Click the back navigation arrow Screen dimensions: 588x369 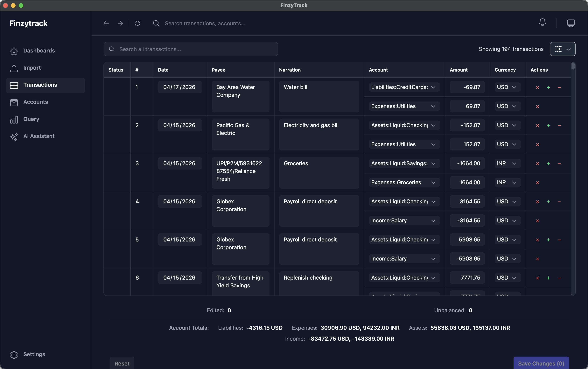[106, 24]
